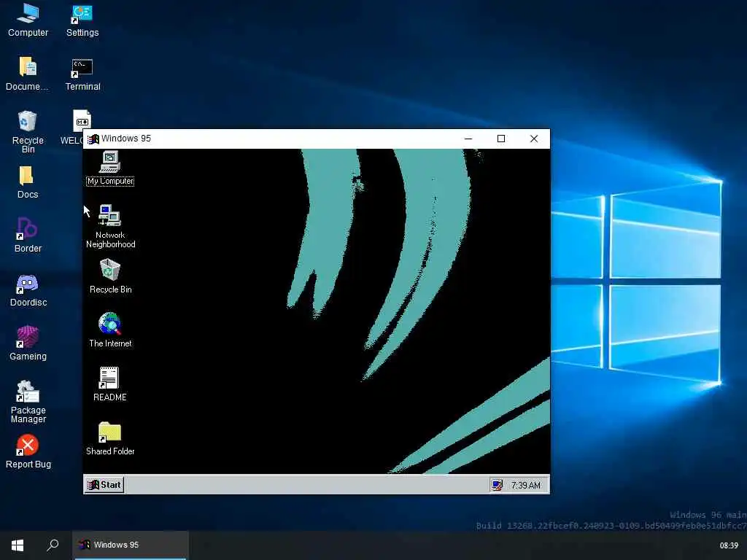Click the 08:39 taskbar clock
Image resolution: width=747 pixels, height=560 pixels.
coord(729,545)
